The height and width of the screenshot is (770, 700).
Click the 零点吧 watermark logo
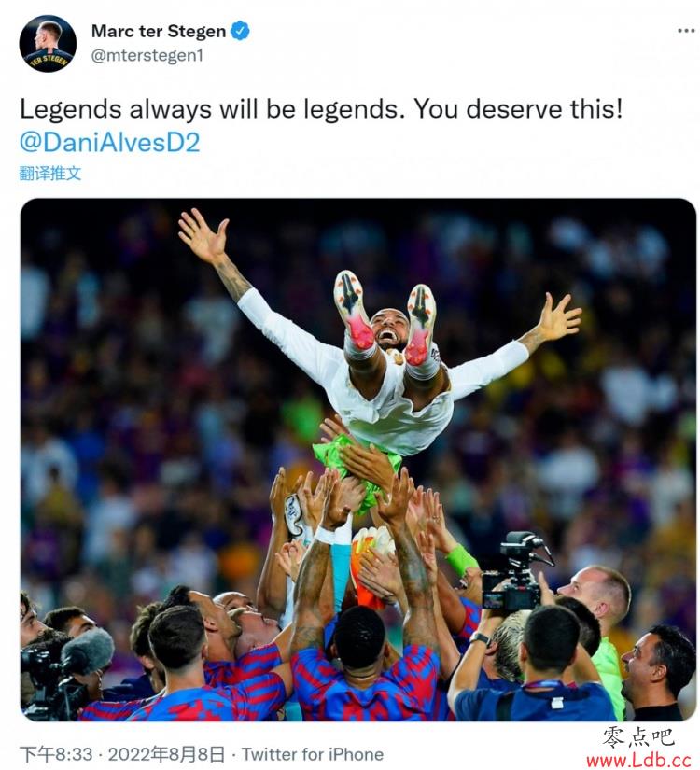click(x=638, y=737)
